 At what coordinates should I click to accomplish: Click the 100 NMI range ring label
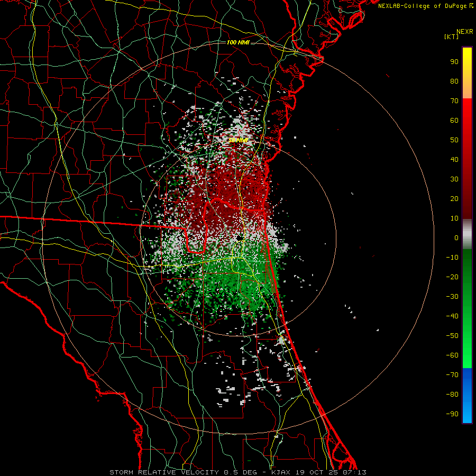[x=238, y=42]
